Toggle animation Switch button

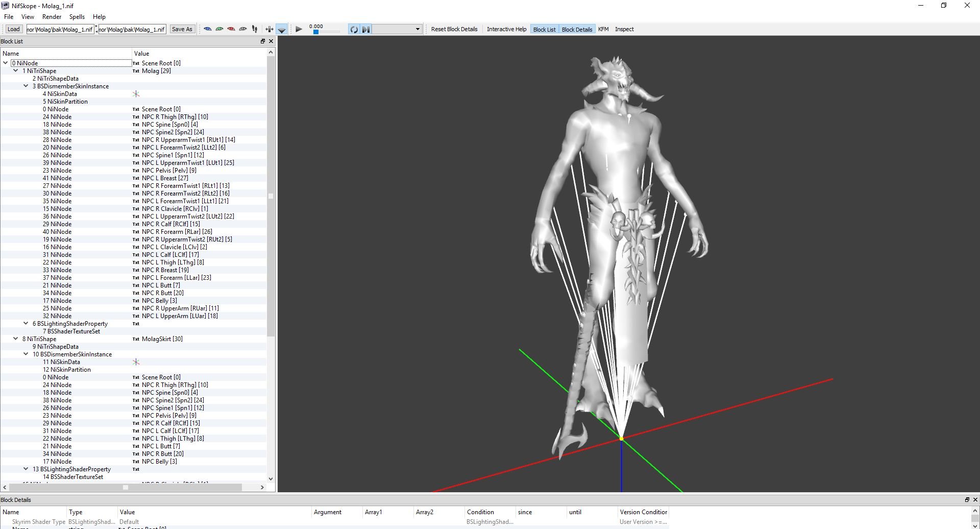coord(366,29)
